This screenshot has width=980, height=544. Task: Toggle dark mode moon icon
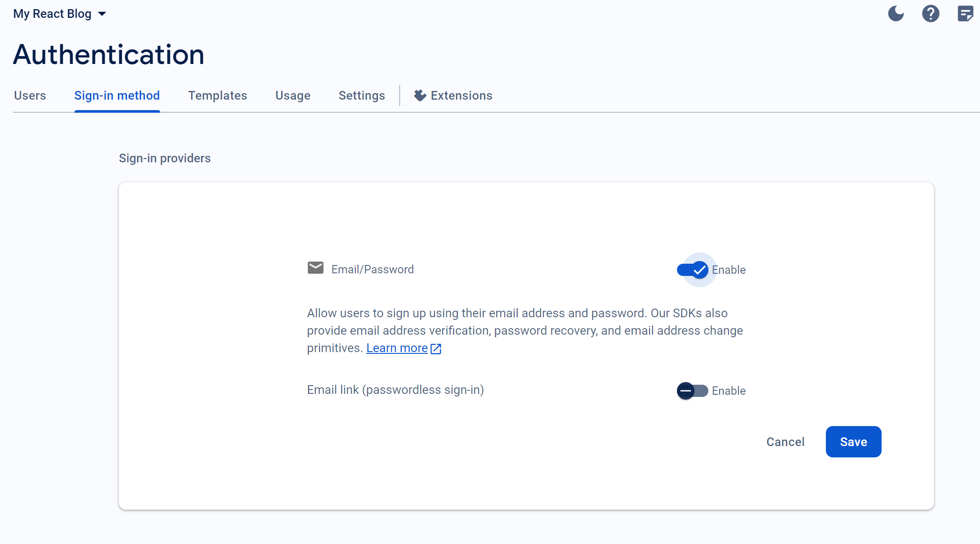click(896, 13)
